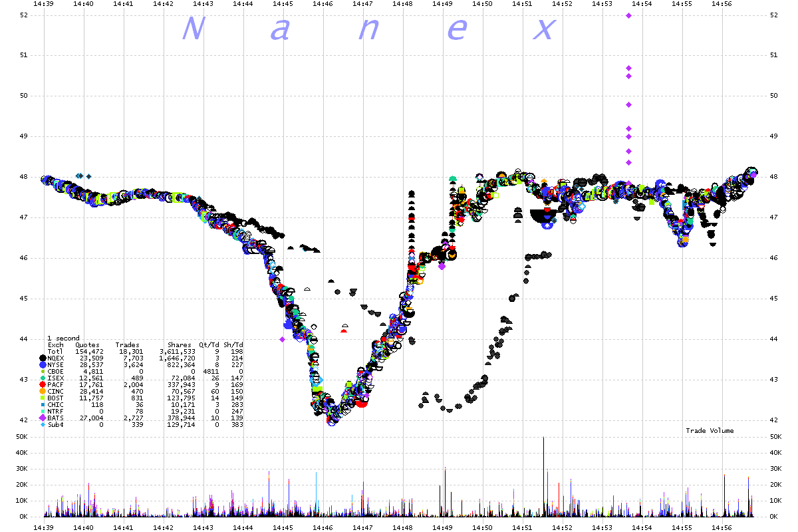Click CBOE Qt/Td value 4811
Viewport: 798px width, 532px height.
211,371
